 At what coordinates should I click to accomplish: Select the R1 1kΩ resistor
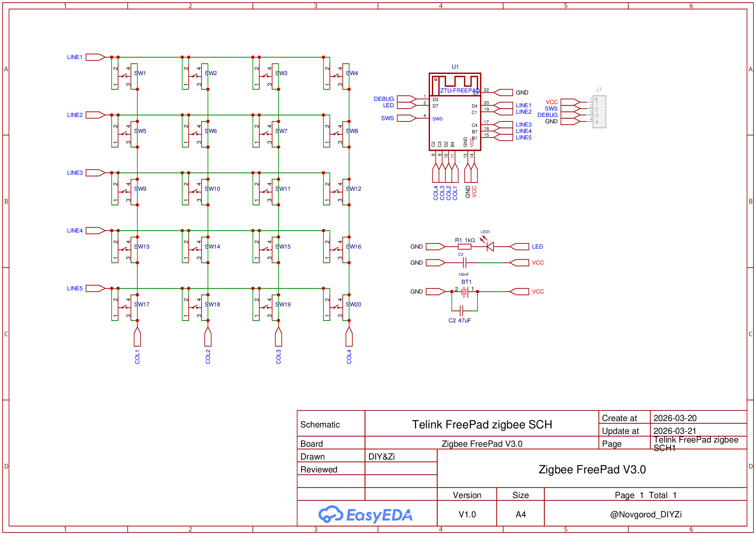tap(465, 247)
